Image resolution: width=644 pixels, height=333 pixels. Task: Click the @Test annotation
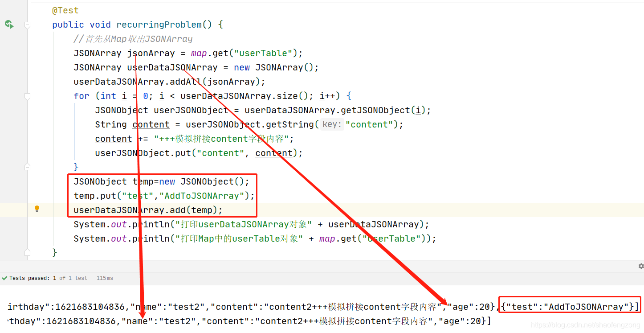click(x=65, y=10)
